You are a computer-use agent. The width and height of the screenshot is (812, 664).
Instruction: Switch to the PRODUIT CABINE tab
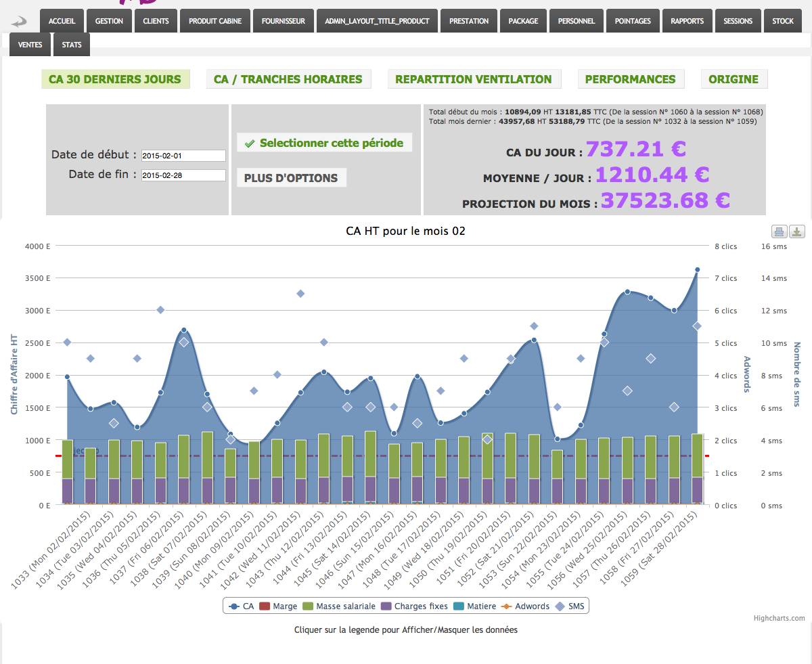[x=215, y=21]
